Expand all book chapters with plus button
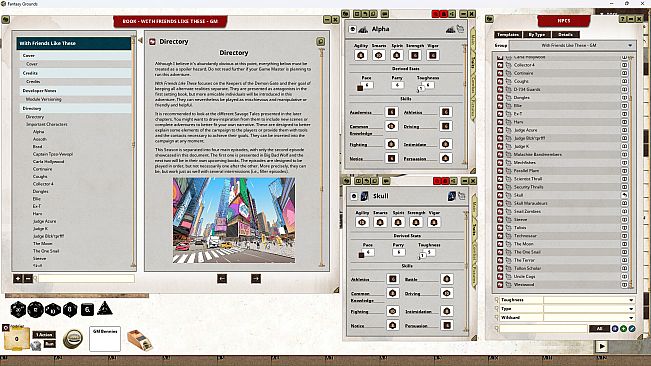651x366 pixels. coord(17,278)
